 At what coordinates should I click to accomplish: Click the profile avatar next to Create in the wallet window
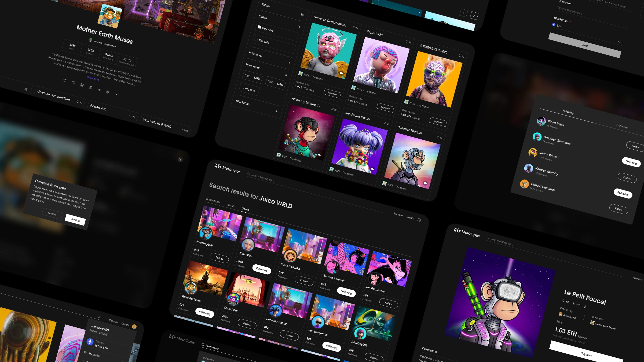(134, 326)
